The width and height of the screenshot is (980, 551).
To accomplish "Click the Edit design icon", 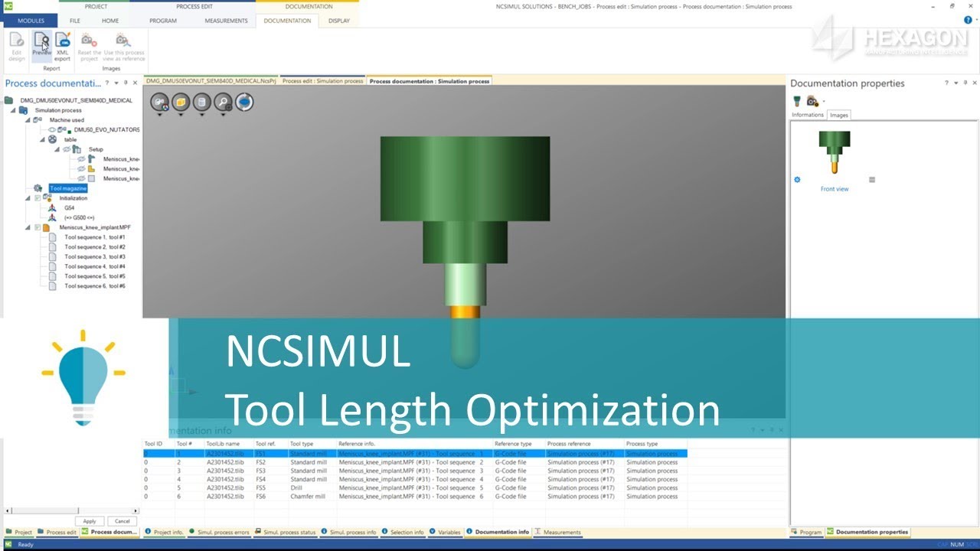I will coord(17,40).
